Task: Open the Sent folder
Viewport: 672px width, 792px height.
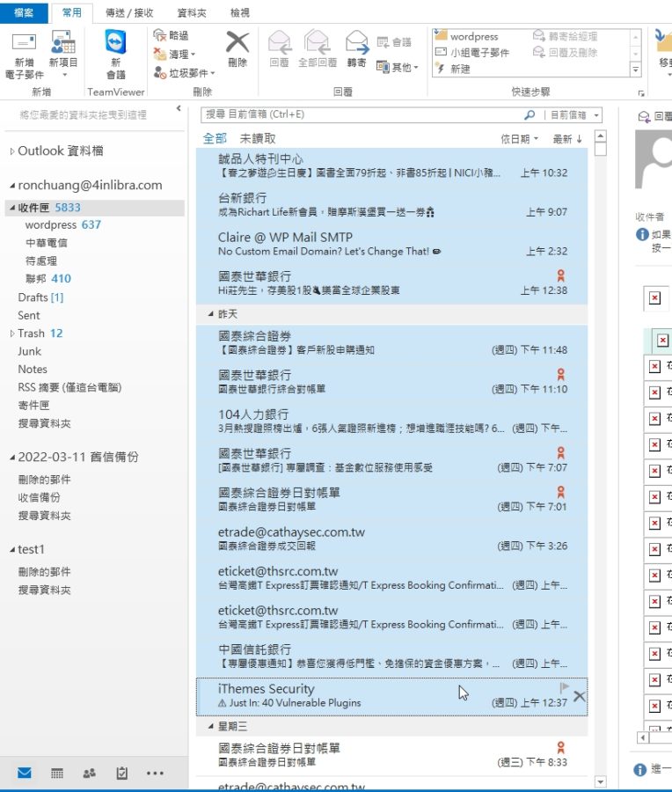Action: [x=29, y=316]
